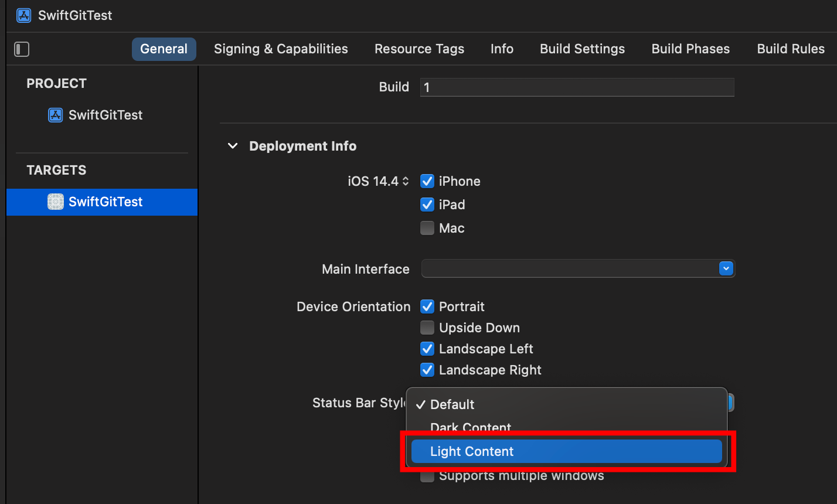Image resolution: width=837 pixels, height=504 pixels.
Task: Open the iOS 14.4 deployment target selector
Action: point(378,182)
